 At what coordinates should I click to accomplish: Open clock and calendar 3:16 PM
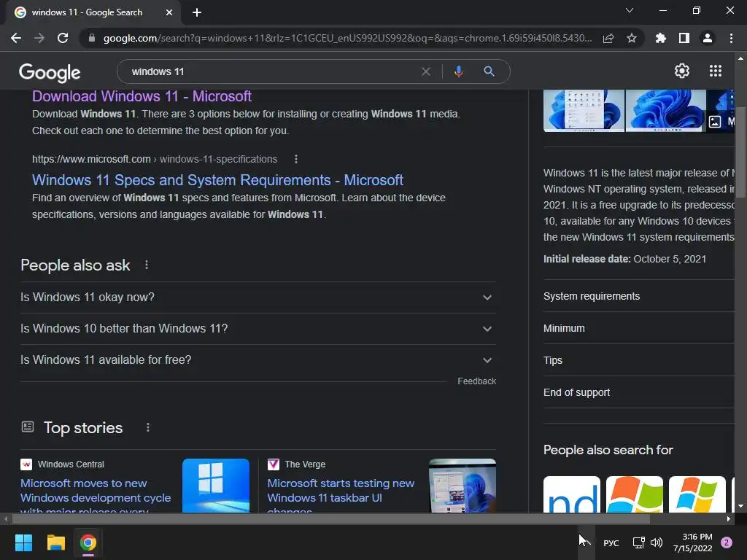tap(693, 542)
